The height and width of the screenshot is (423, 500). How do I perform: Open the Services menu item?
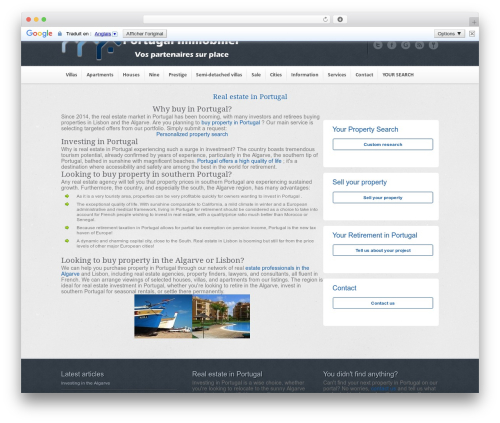[337, 75]
